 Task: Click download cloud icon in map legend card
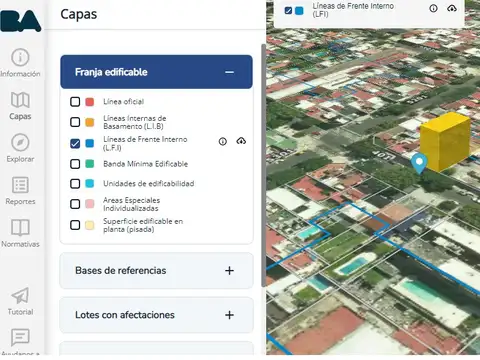click(x=452, y=8)
